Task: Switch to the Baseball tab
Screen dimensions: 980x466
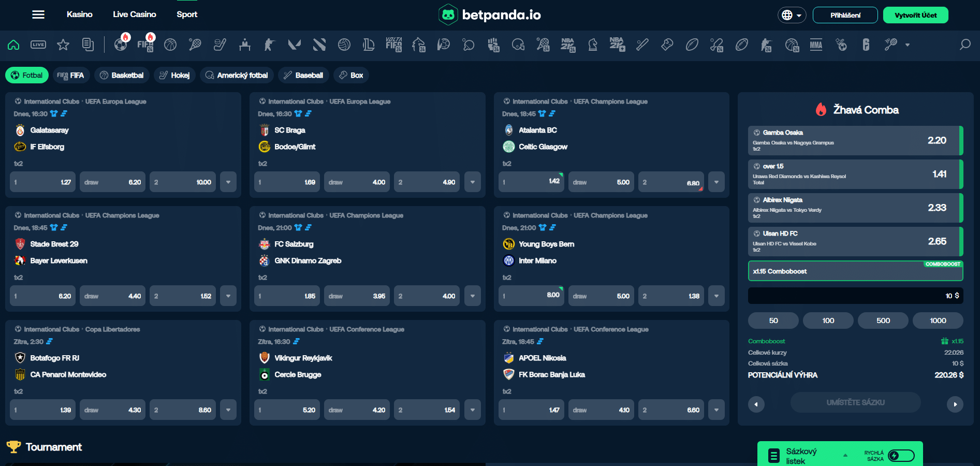Action: pyautogui.click(x=303, y=75)
